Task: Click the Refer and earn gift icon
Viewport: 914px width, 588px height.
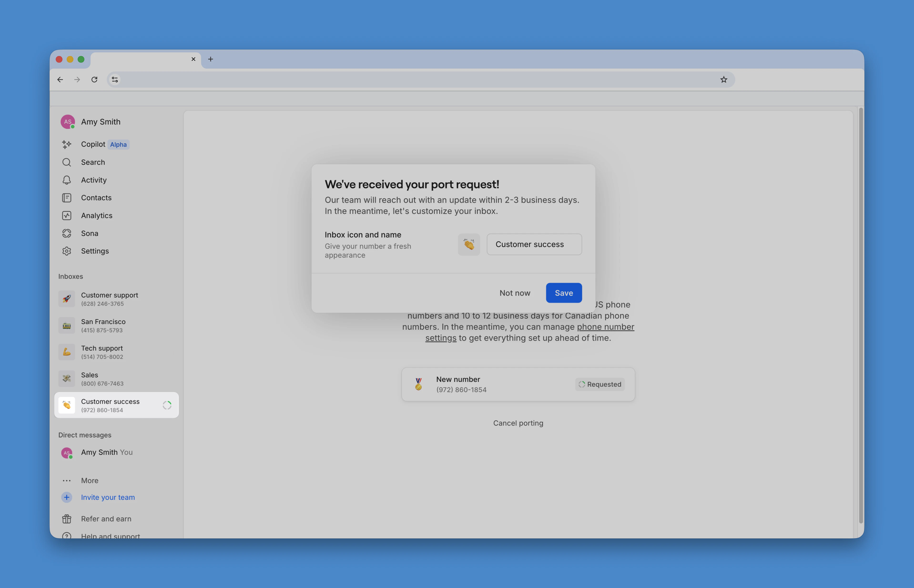Action: (67, 519)
